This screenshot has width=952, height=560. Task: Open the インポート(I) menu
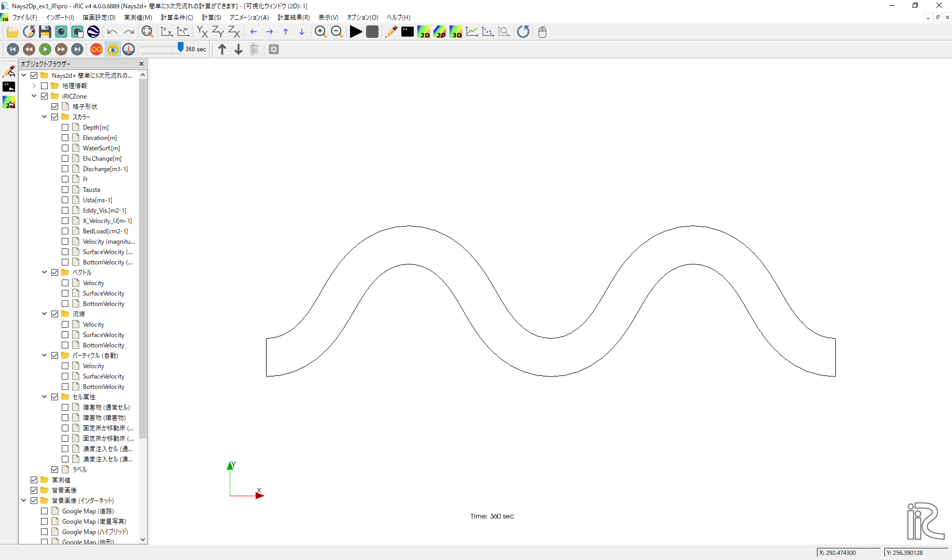coord(60,17)
